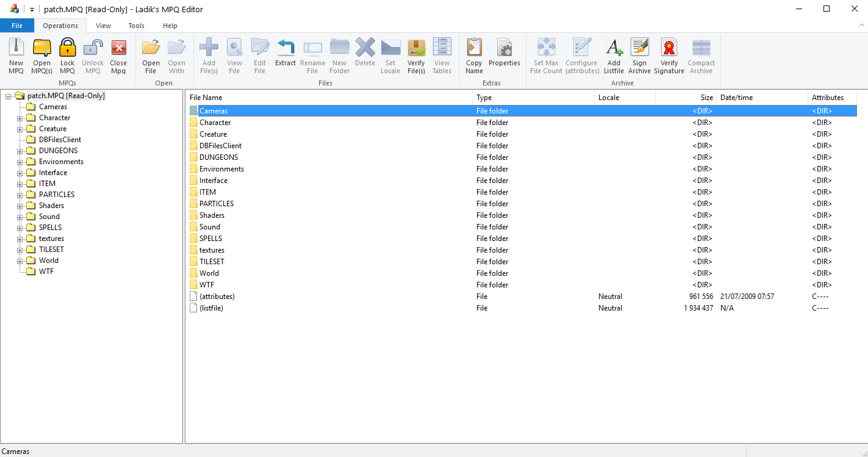The width and height of the screenshot is (868, 457).
Task: Switch to the View ribbon tab
Action: (x=104, y=26)
